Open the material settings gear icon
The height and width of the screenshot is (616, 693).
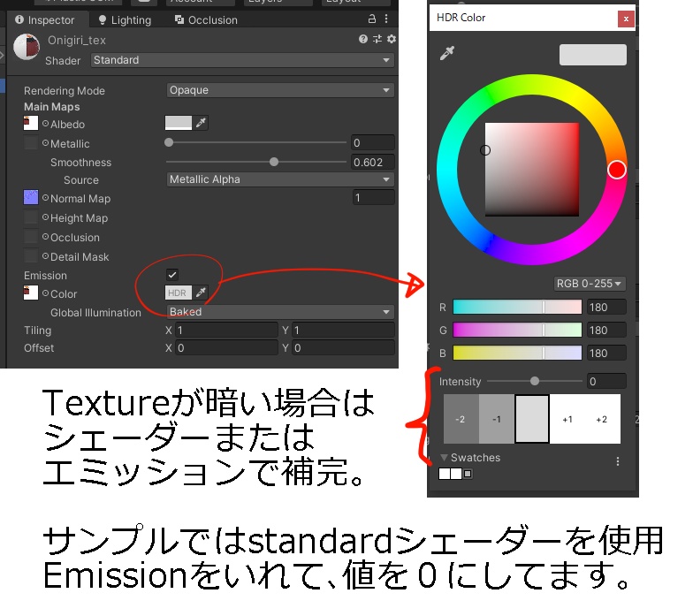391,39
